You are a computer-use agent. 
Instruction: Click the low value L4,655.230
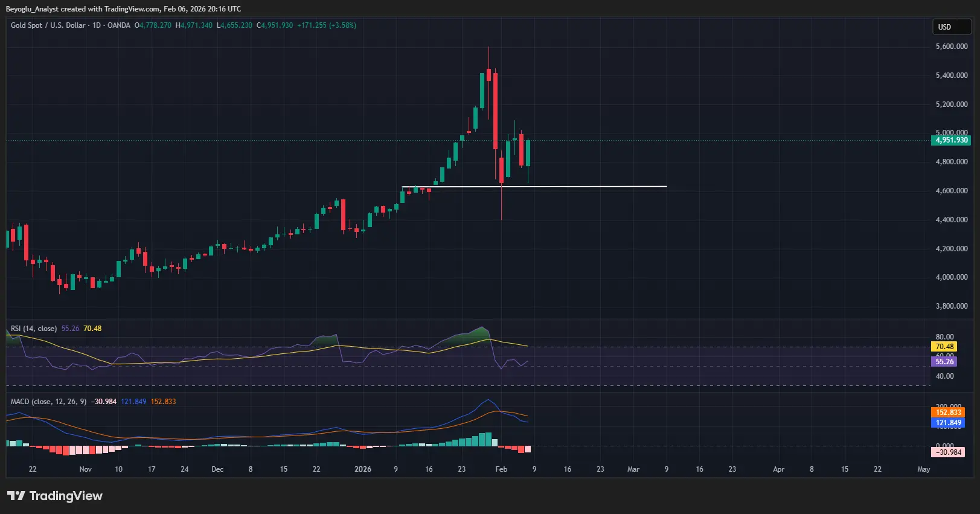click(x=234, y=25)
